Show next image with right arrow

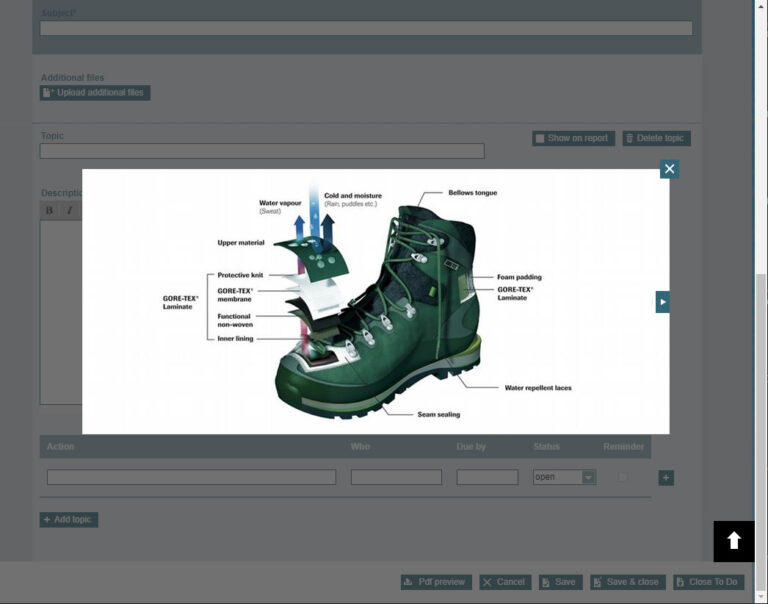click(662, 302)
